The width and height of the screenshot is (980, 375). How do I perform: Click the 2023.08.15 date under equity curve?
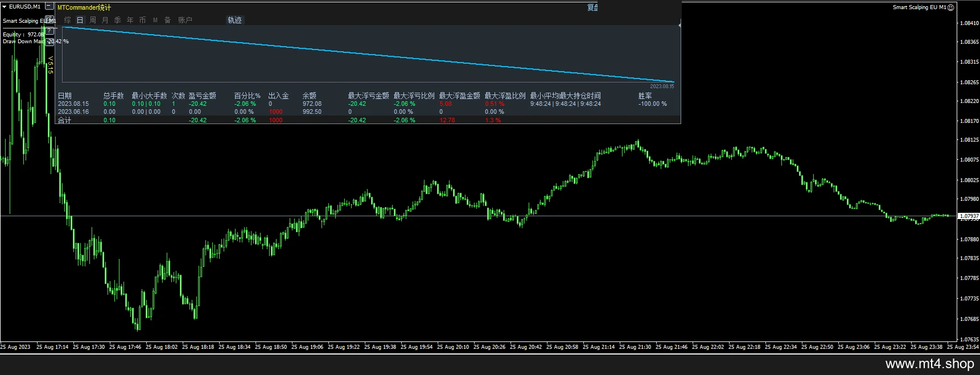662,86
